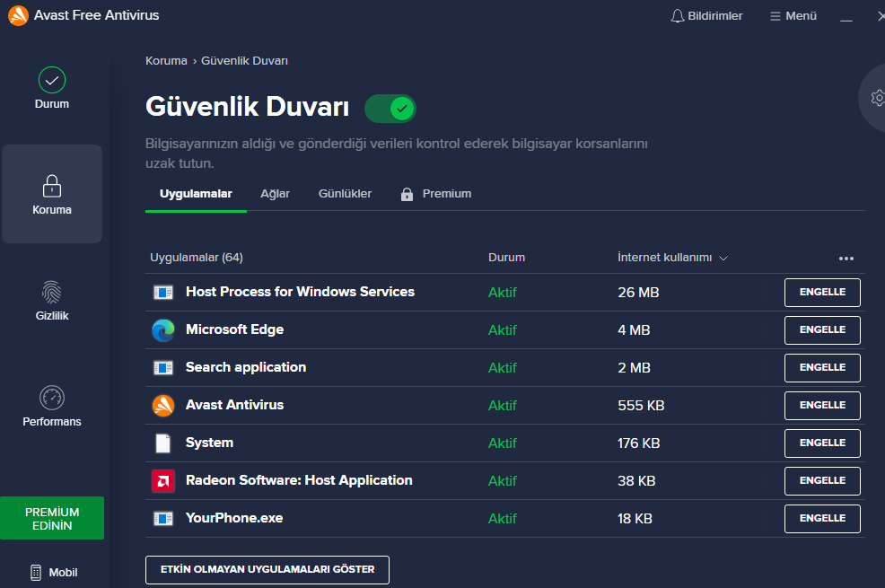Screen dimensions: 885x588
Task: Block Avast Antivirus with ENGELLE
Action: [822, 405]
